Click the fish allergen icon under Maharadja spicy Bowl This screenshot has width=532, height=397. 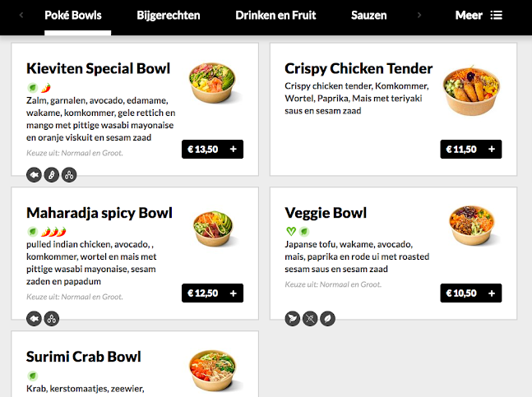pyautogui.click(x=34, y=318)
